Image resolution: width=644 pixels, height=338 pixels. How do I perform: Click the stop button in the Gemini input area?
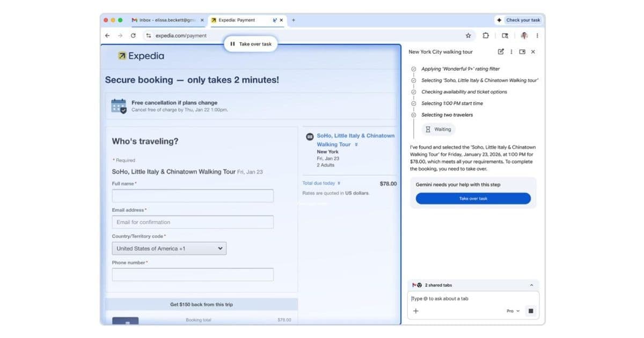(x=531, y=311)
